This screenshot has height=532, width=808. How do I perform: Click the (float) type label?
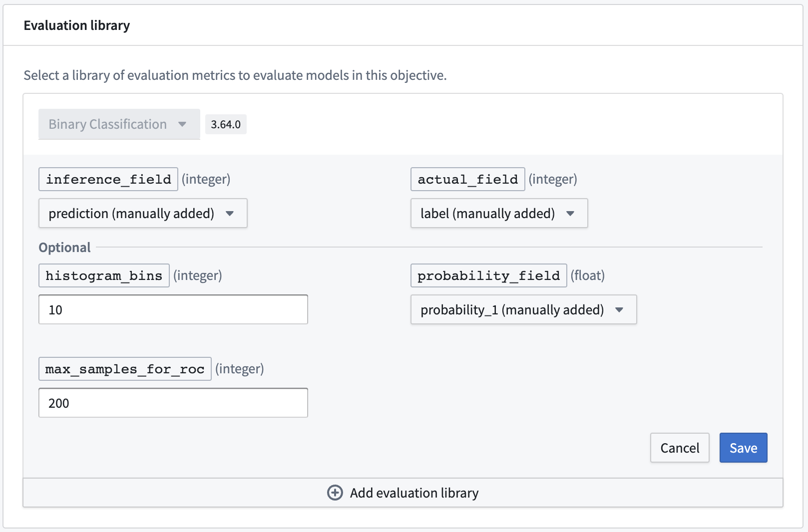(x=588, y=275)
